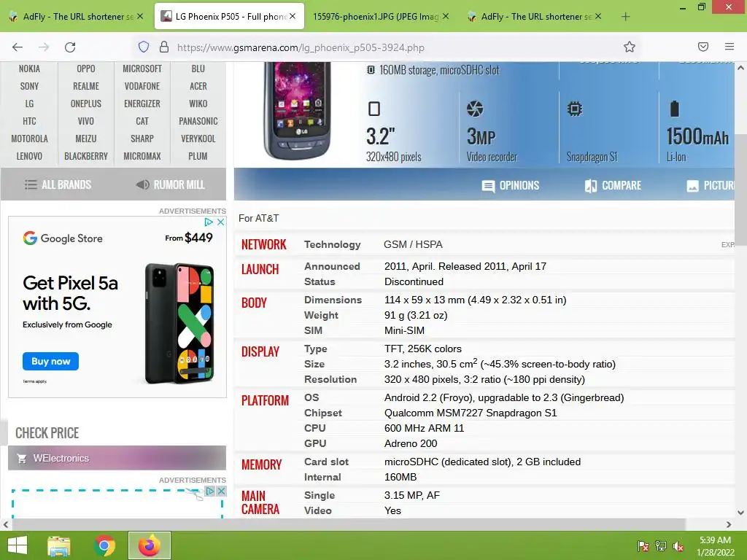This screenshot has height=560, width=747.
Task: Open the Sony brand link
Action: [29, 86]
